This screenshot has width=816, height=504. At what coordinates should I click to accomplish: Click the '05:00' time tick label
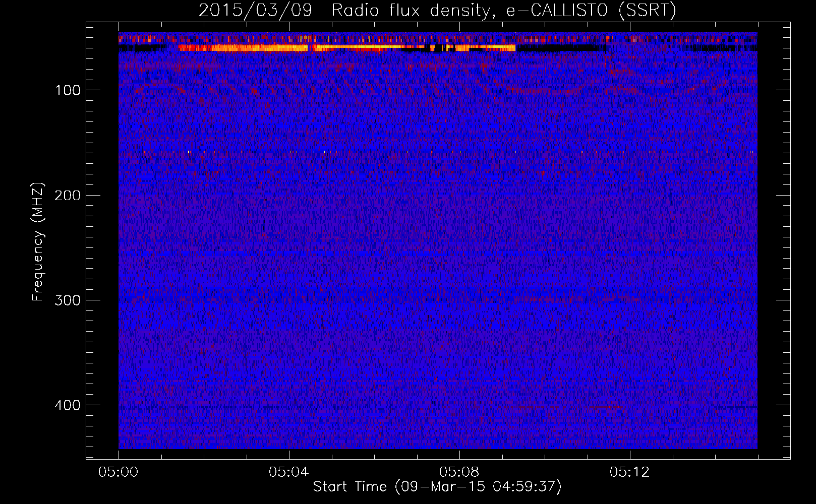(x=119, y=472)
